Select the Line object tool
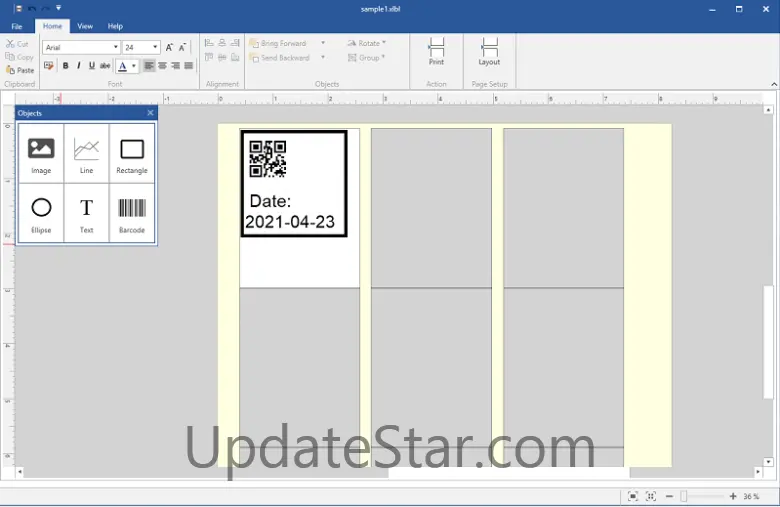The height and width of the screenshot is (507, 780). tap(87, 154)
